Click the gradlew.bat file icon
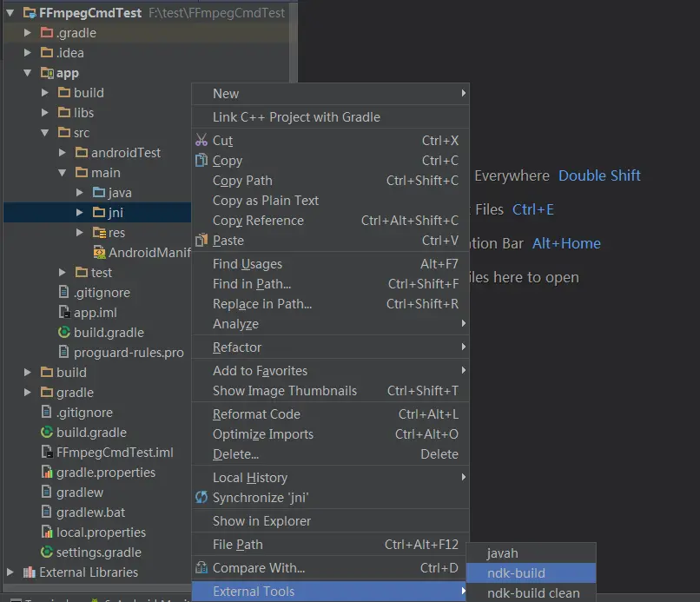700x602 pixels. click(x=46, y=512)
